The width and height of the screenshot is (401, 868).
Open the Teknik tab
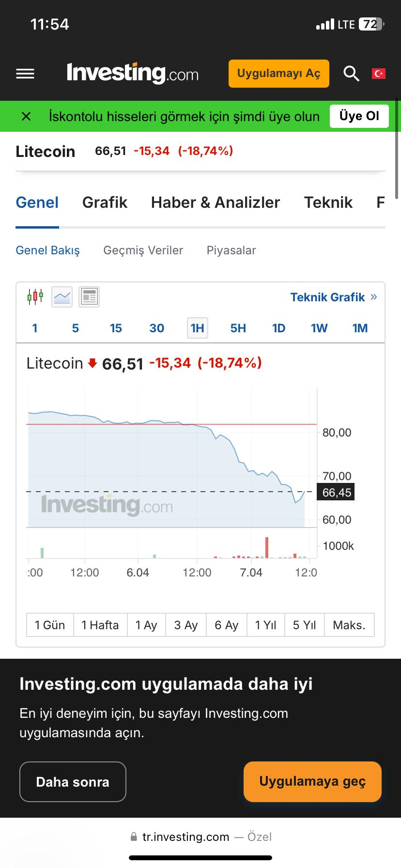pyautogui.click(x=328, y=202)
